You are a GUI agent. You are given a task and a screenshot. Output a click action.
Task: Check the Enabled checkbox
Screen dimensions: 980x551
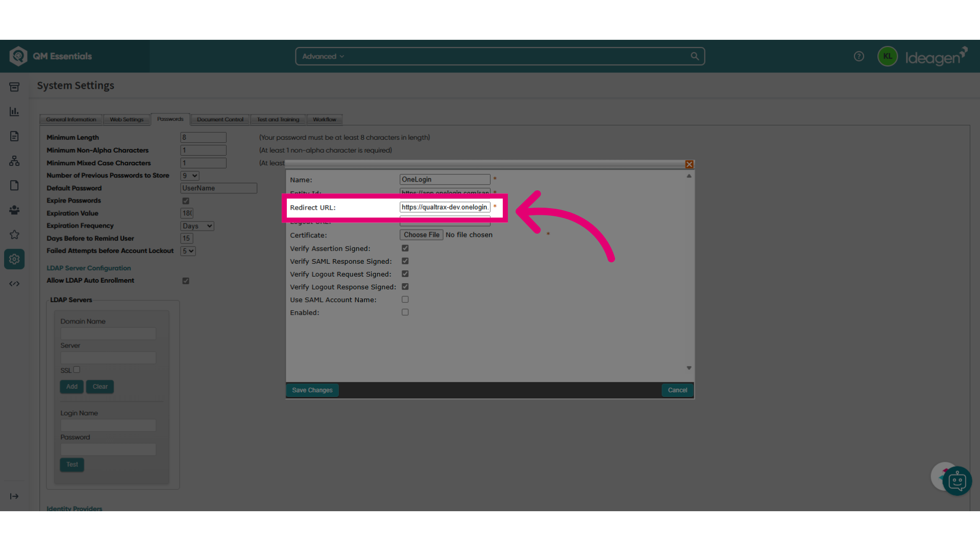405,312
